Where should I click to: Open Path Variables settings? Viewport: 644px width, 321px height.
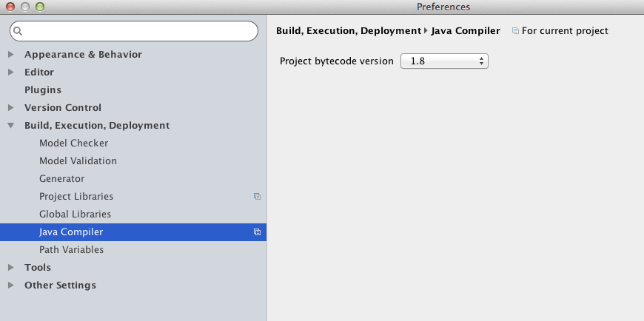[72, 249]
